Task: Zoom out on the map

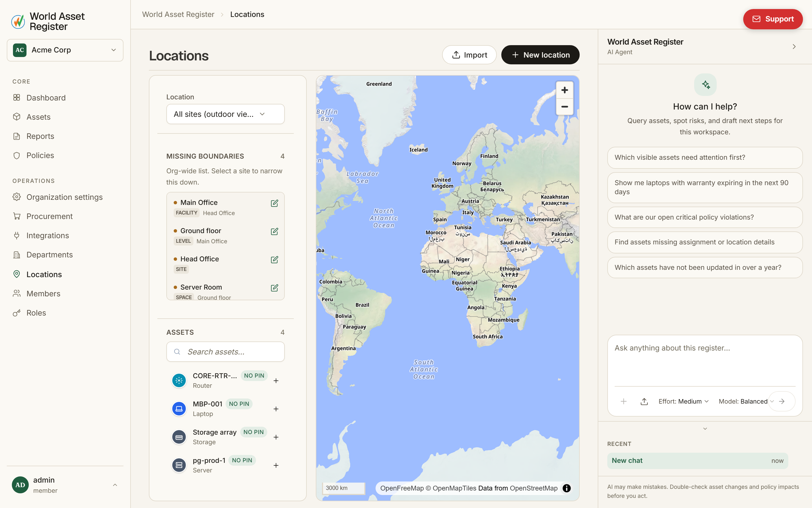Action: click(564, 107)
